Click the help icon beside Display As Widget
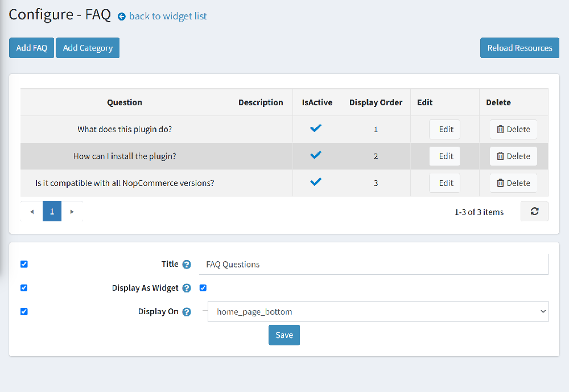 [187, 288]
